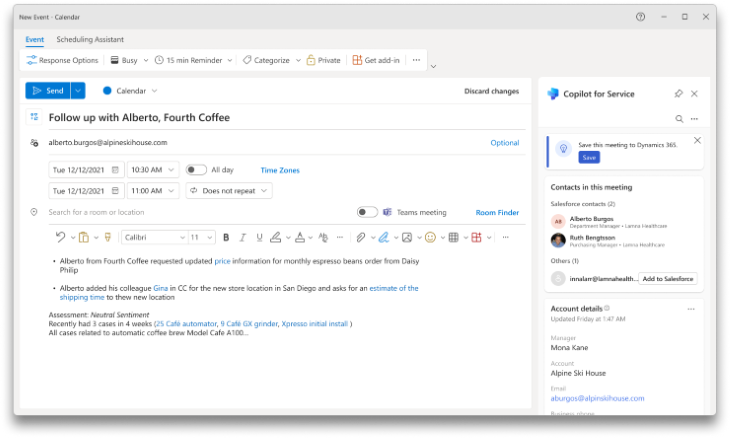The width and height of the screenshot is (730, 438).
Task: Click the attendee alberto.burgos@alpineskihouse.com
Action: [108, 142]
